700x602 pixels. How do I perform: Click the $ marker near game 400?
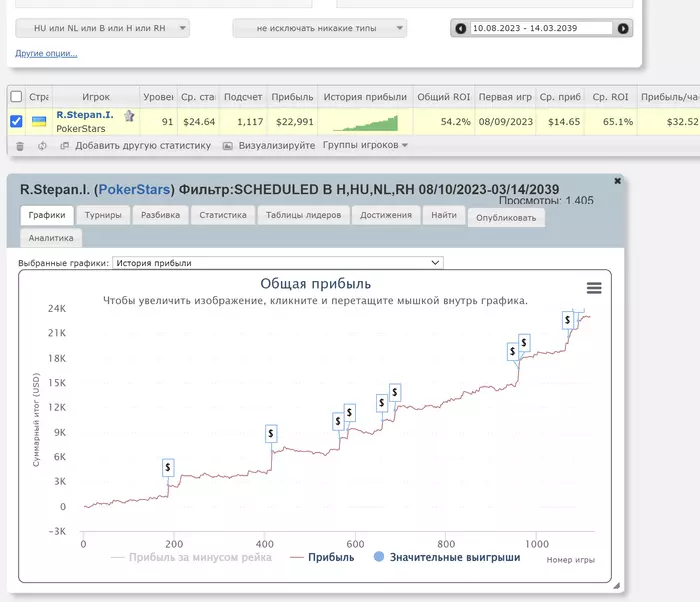(271, 434)
